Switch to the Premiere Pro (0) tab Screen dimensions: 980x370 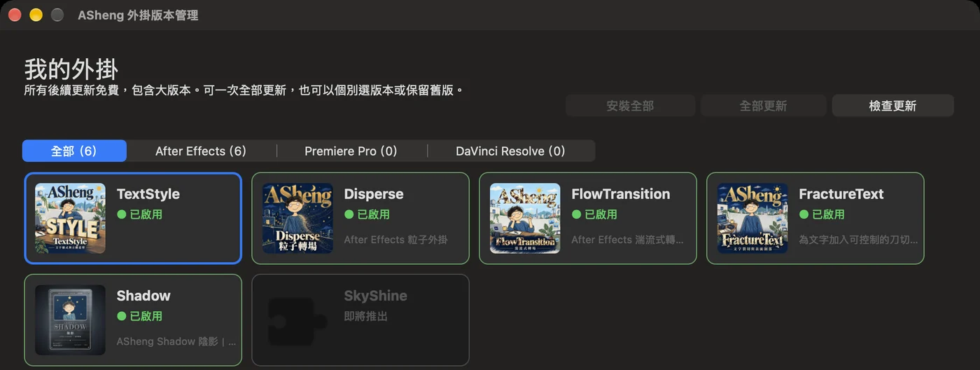351,151
